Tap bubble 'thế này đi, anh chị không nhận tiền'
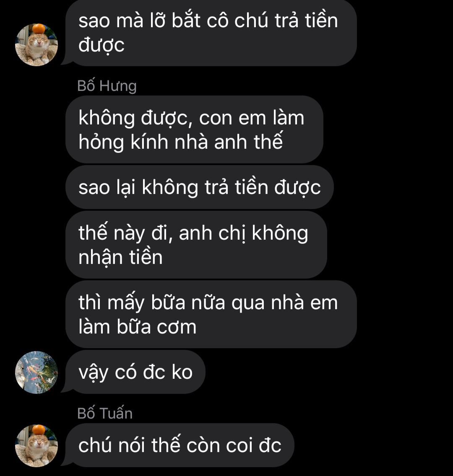 [x=196, y=245]
